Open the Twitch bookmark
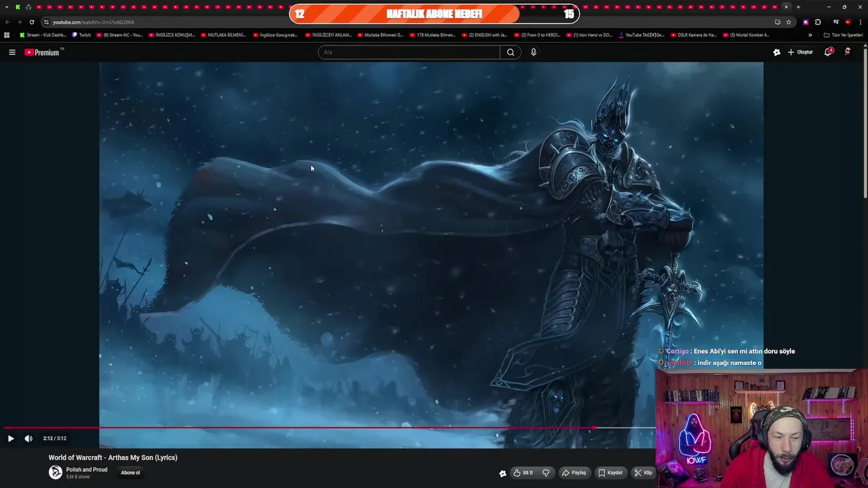The image size is (868, 488). (81, 35)
